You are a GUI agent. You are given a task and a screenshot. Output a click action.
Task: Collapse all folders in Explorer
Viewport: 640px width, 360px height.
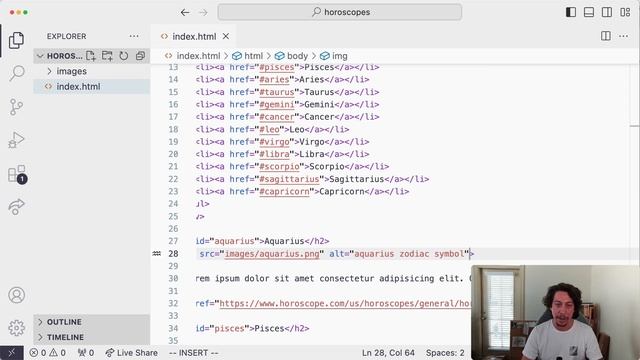point(140,56)
